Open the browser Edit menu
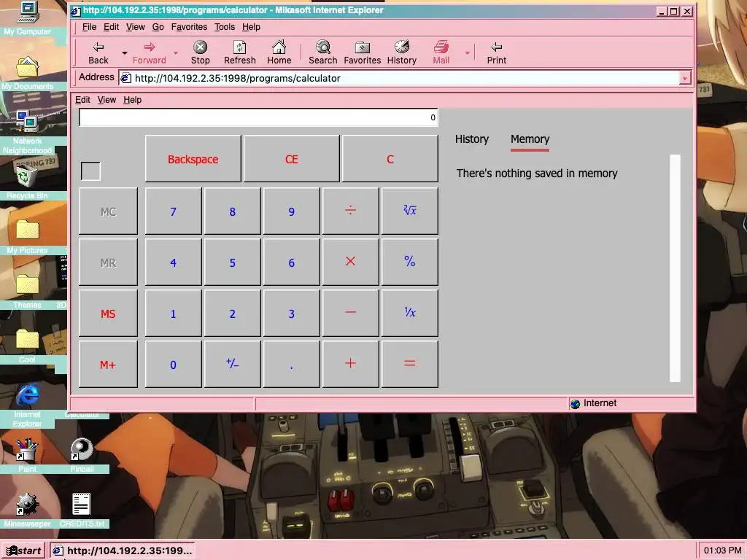This screenshot has width=747, height=560. [111, 27]
